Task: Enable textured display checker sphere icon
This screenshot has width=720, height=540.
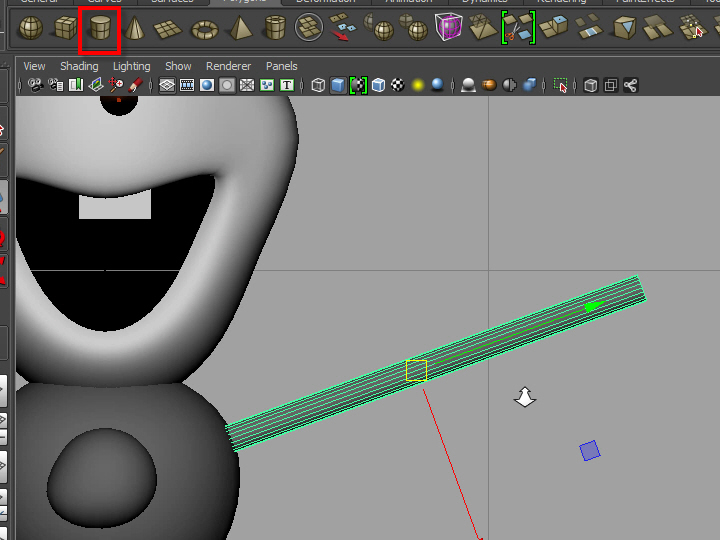Action: [x=398, y=86]
